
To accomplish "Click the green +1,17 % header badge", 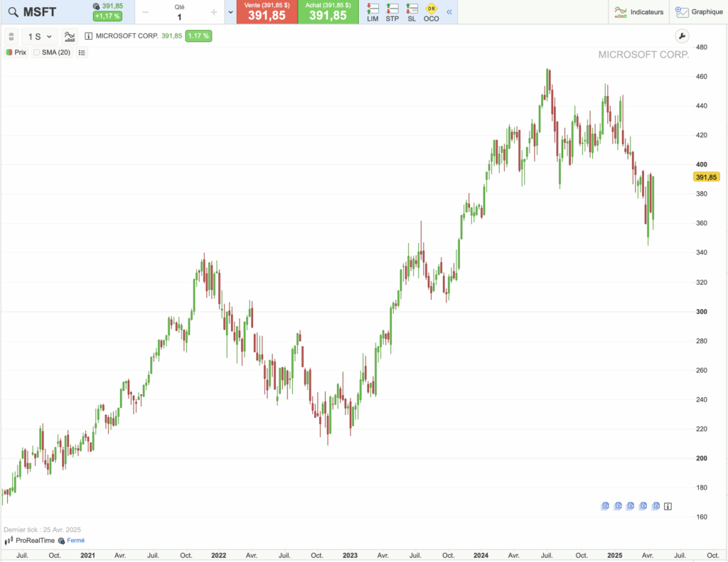I will click(x=107, y=16).
